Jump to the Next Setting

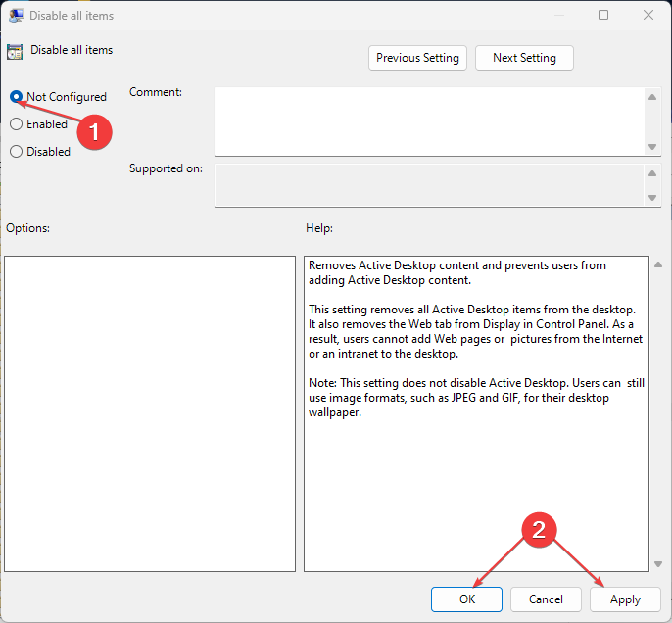[x=524, y=58]
